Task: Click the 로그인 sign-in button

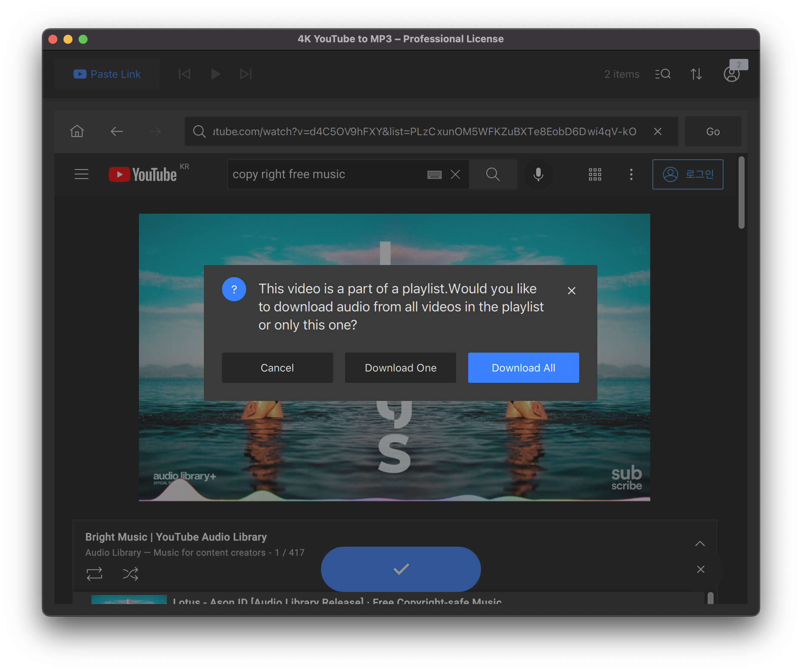Action: pos(688,174)
